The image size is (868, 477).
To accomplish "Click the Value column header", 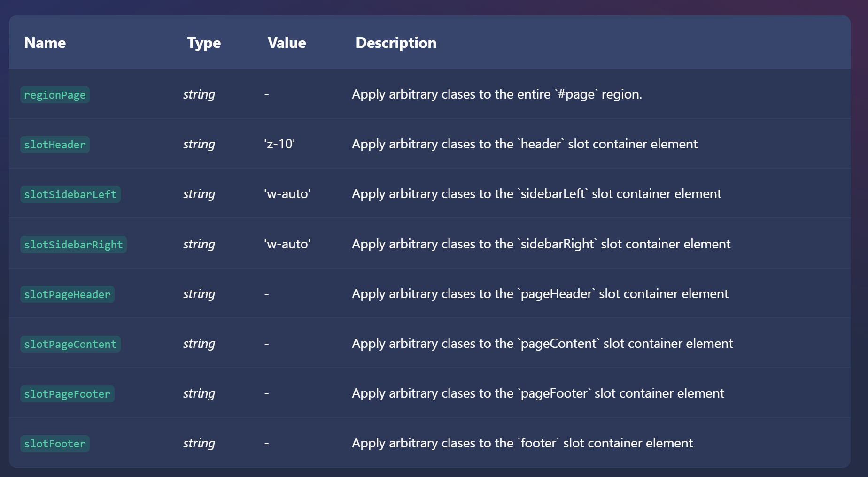I will tap(287, 43).
